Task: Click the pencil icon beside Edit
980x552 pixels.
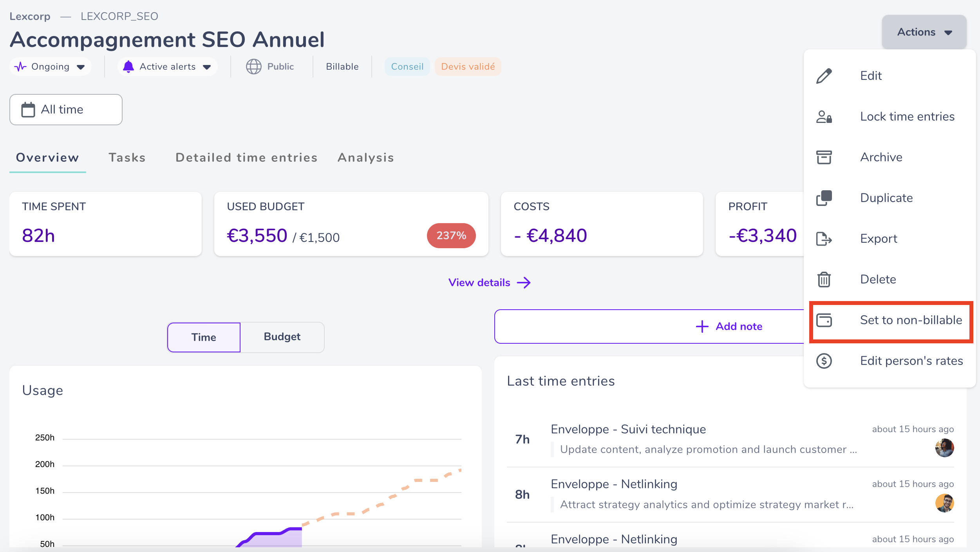Action: (x=824, y=76)
